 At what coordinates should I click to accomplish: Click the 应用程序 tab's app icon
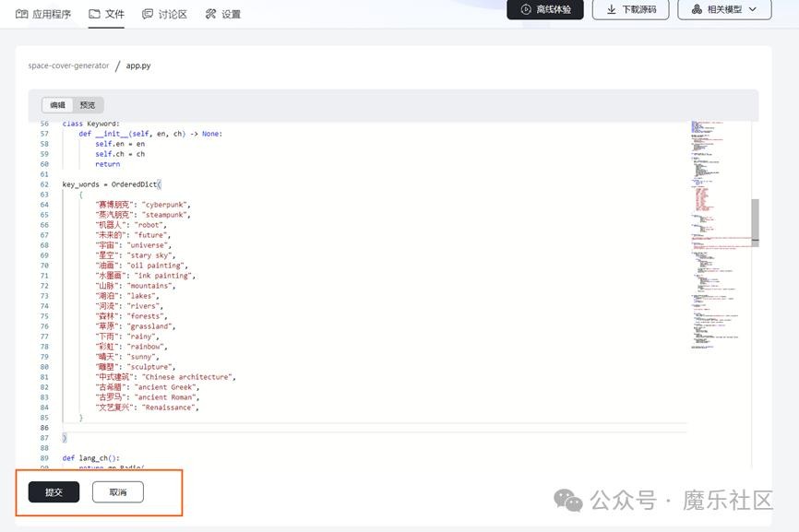(x=22, y=14)
